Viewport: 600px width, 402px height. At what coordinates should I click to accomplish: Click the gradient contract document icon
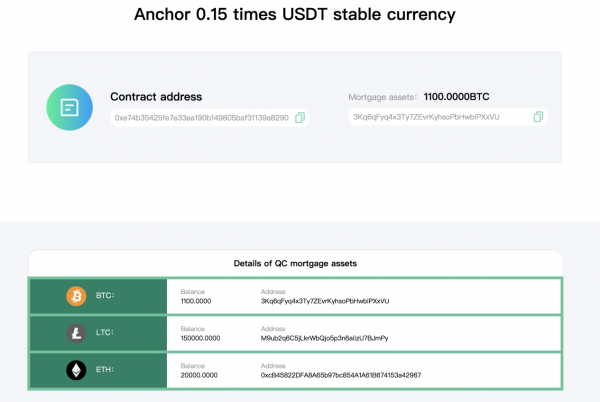[x=71, y=107]
